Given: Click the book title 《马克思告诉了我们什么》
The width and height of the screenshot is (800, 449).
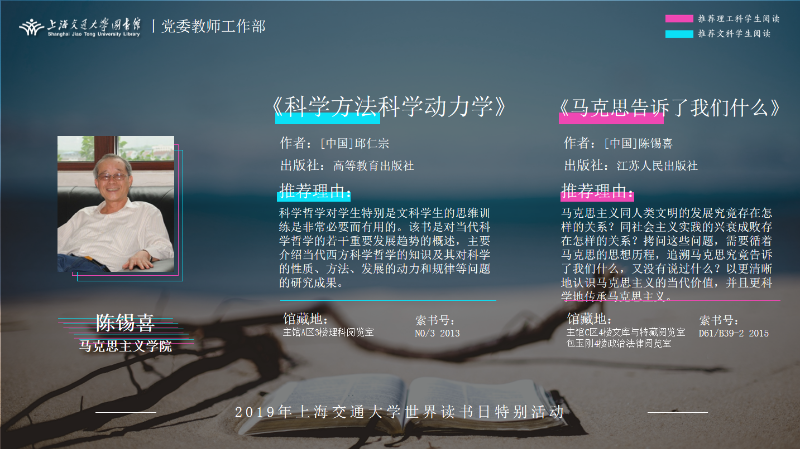Looking at the screenshot, I should click(x=670, y=108).
